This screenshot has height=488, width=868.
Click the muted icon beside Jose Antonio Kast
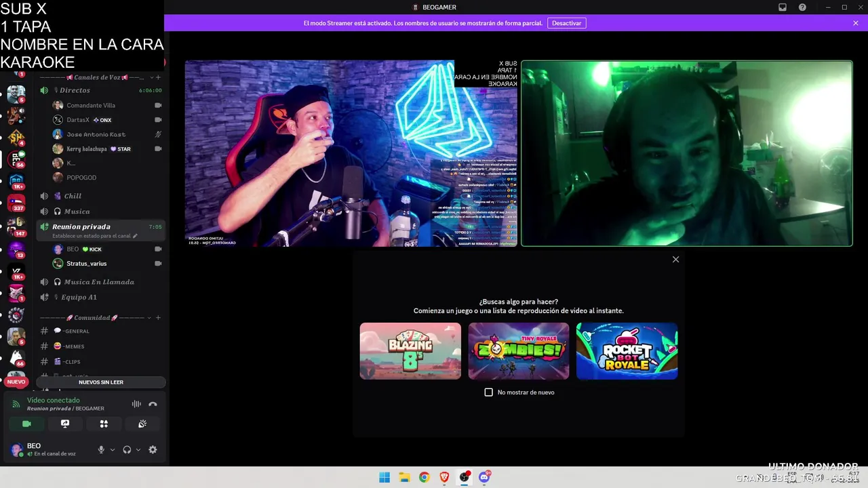click(158, 134)
